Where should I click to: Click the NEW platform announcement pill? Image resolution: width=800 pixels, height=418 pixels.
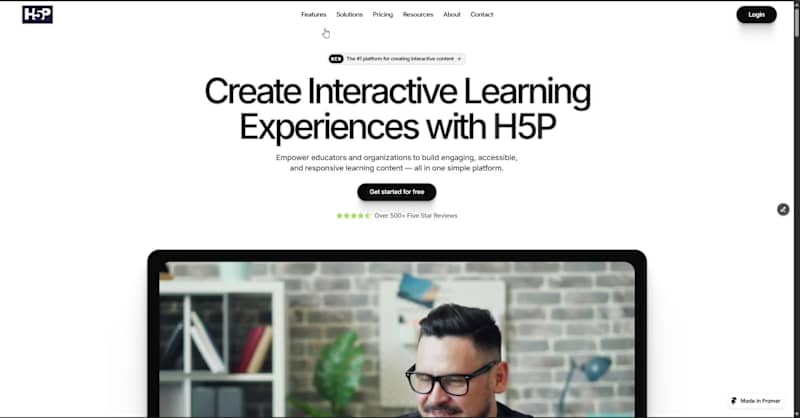396,59
